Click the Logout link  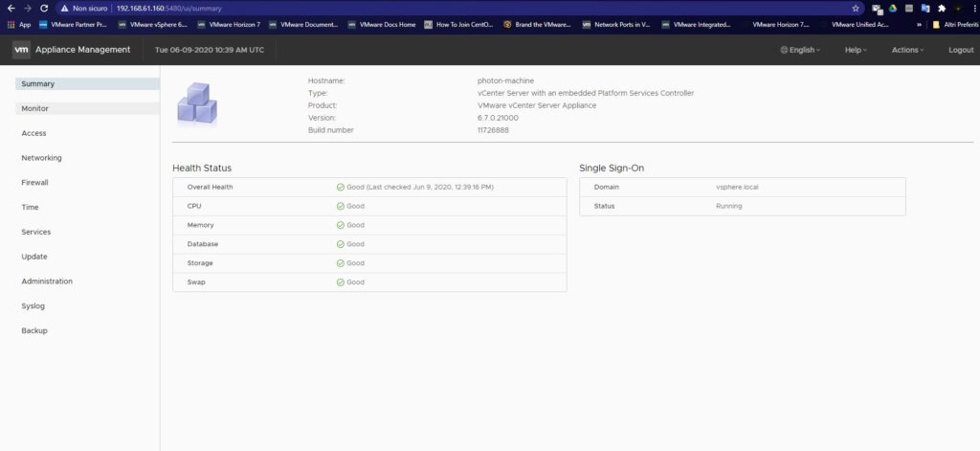[x=961, y=50]
